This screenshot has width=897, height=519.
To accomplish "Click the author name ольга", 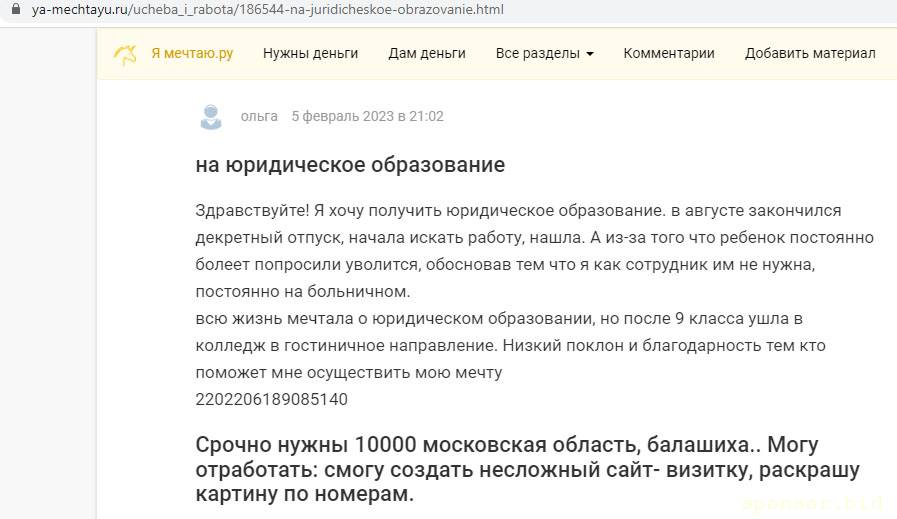I will [259, 116].
